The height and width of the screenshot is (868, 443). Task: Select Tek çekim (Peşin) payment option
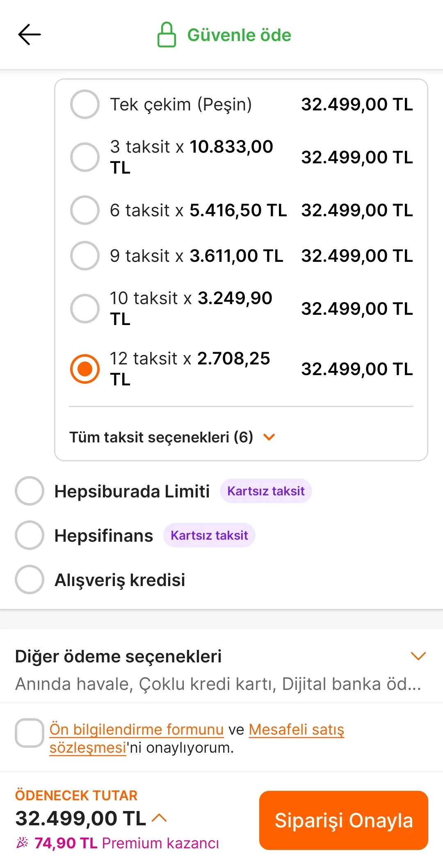pyautogui.click(x=85, y=104)
